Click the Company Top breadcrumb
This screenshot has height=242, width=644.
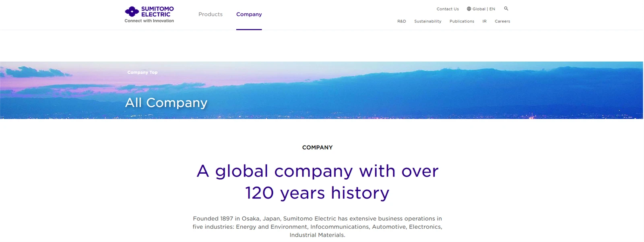pos(142,72)
